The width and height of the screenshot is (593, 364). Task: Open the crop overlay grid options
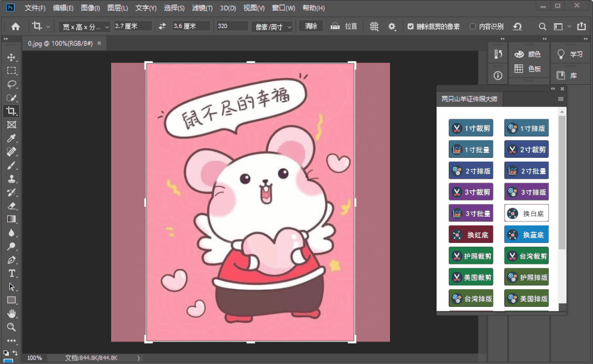pyautogui.click(x=374, y=26)
